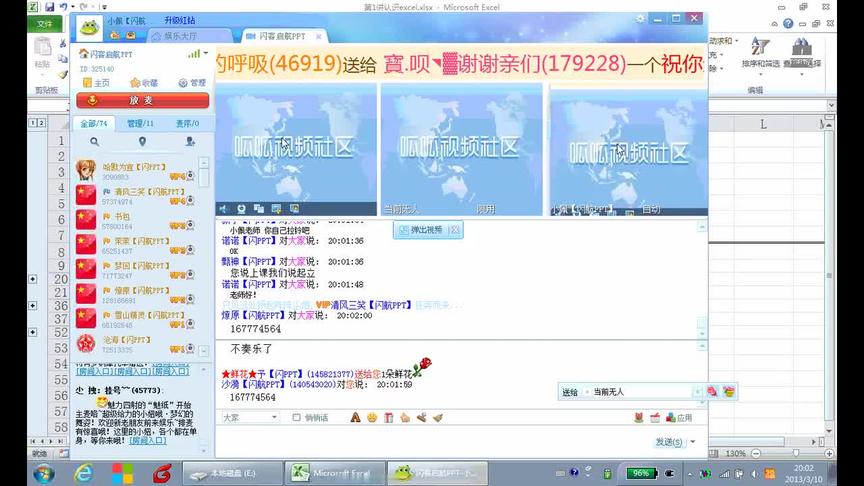The height and width of the screenshot is (486, 864).
Task: Click the red Sogou browser taskbar icon
Action: [x=162, y=473]
